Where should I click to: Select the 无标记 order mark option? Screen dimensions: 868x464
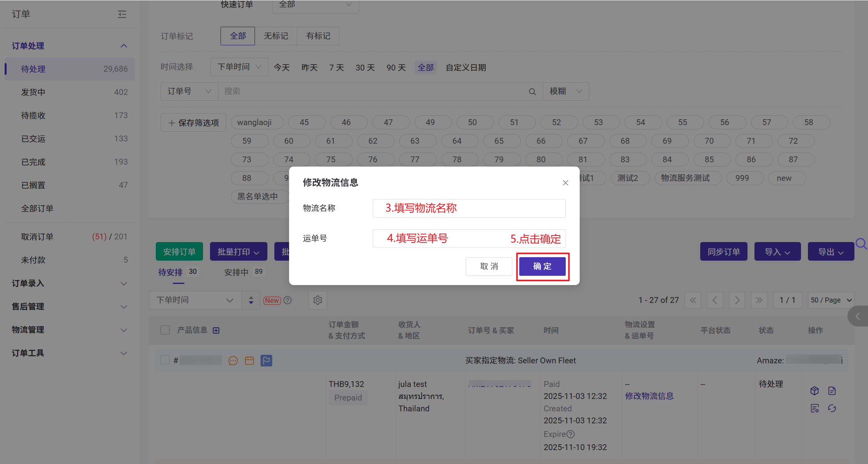276,36
